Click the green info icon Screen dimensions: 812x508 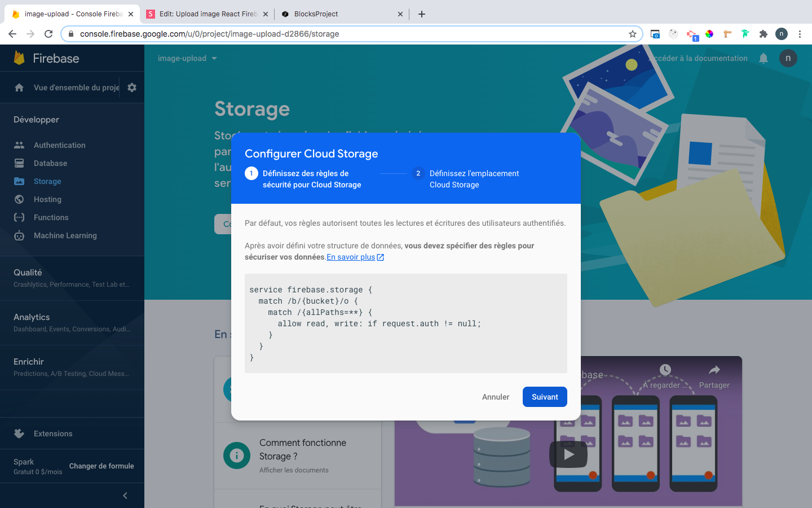pyautogui.click(x=237, y=456)
